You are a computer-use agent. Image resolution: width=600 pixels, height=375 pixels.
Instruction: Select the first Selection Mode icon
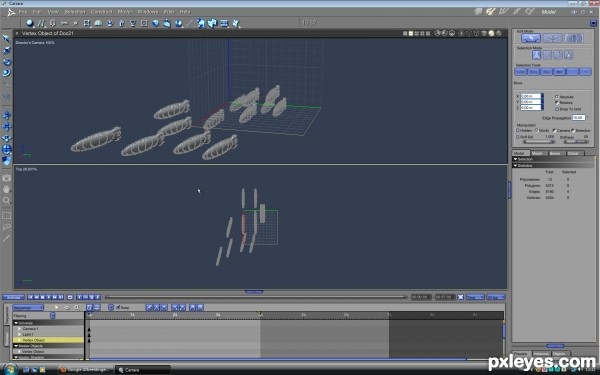tap(536, 55)
